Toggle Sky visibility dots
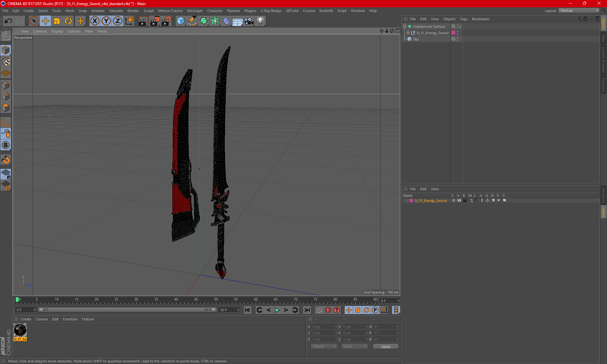Viewport: 607px width, 364px height. pos(457,39)
